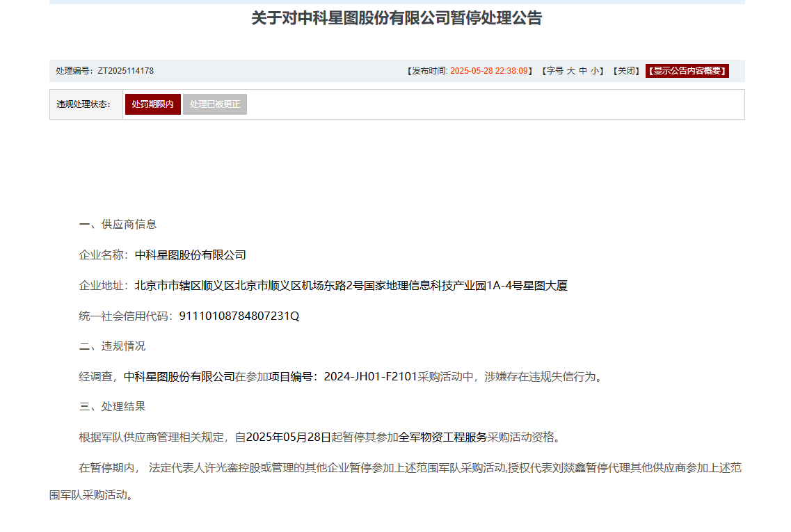Click the project number 2024-JH01-F2101

371,377
